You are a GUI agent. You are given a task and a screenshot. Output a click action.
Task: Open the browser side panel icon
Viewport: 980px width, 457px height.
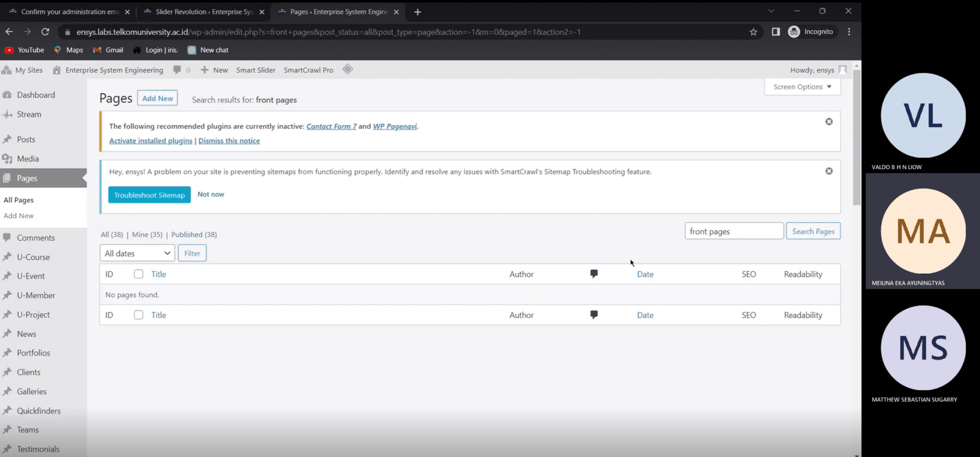click(776, 32)
